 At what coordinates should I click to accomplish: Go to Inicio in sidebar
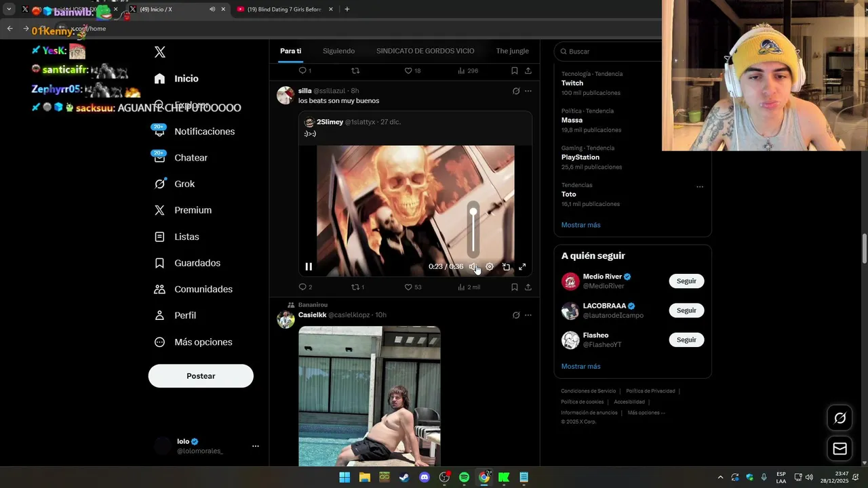pyautogui.click(x=176, y=79)
